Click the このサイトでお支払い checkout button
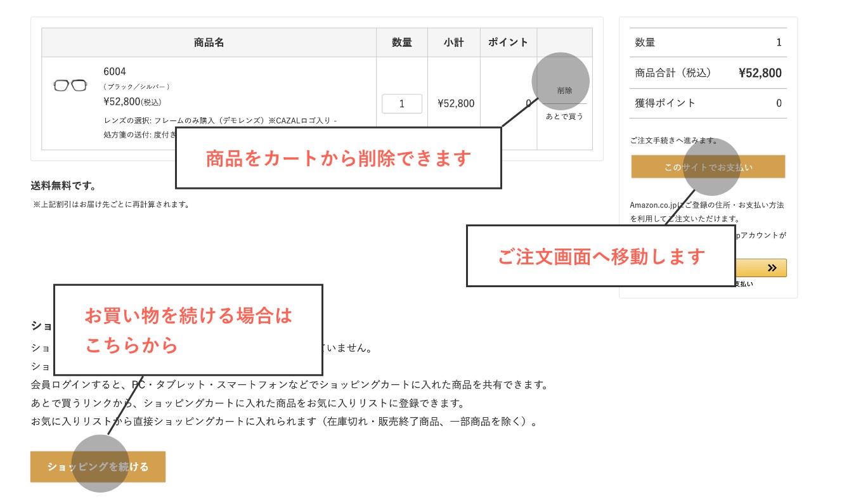The height and width of the screenshot is (504, 856). tap(708, 167)
